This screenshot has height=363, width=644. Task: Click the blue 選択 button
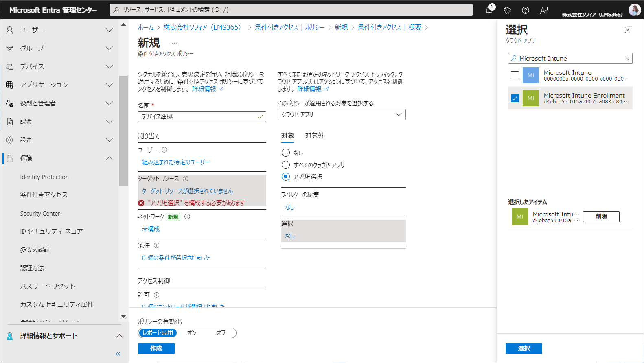[x=524, y=348]
